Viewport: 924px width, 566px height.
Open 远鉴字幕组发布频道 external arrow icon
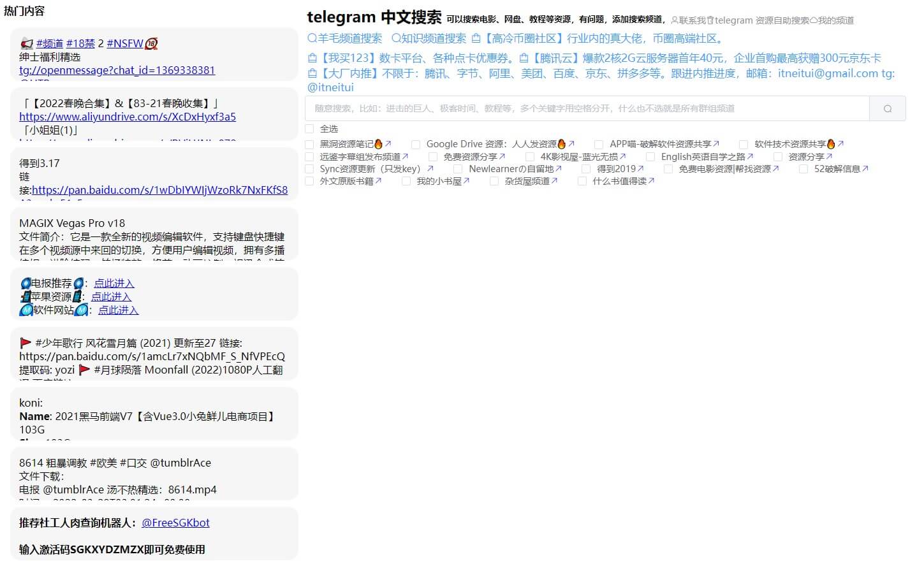point(405,156)
